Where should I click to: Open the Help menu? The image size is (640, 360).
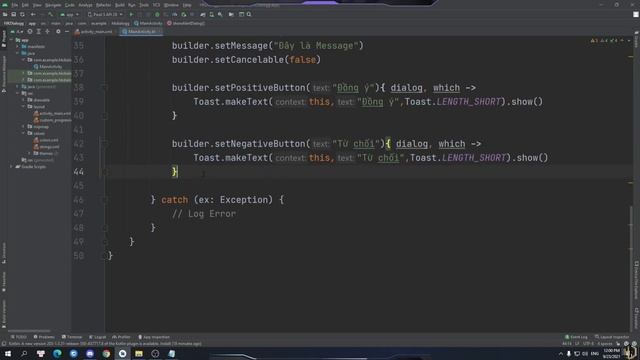[x=187, y=5]
